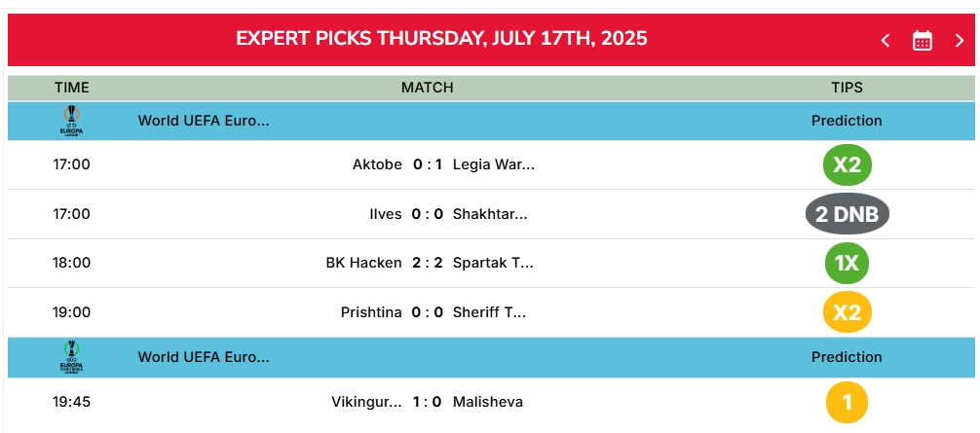This screenshot has height=433, width=980.
Task: Click the Europa Conference League logo icon
Action: click(x=71, y=357)
